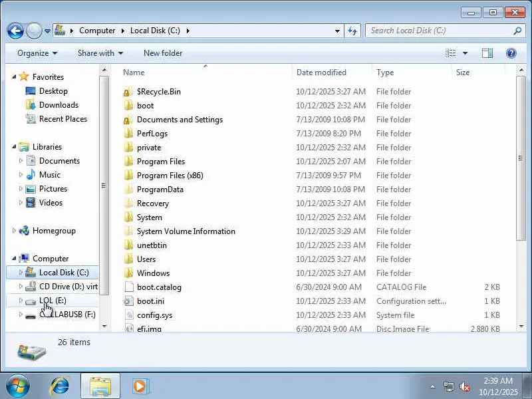Select Local Disk (C:) breadcrumb segment
Viewport: 532px width, 399px height.
[155, 31]
